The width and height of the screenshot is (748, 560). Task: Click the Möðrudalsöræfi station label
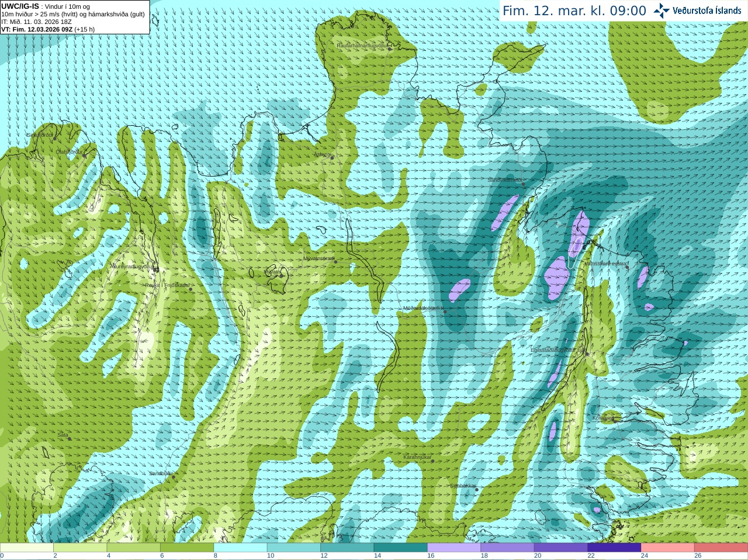tap(424, 308)
